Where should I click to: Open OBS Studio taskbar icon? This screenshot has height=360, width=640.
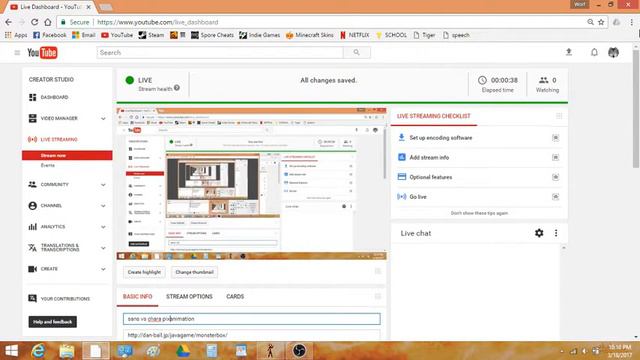299,351
